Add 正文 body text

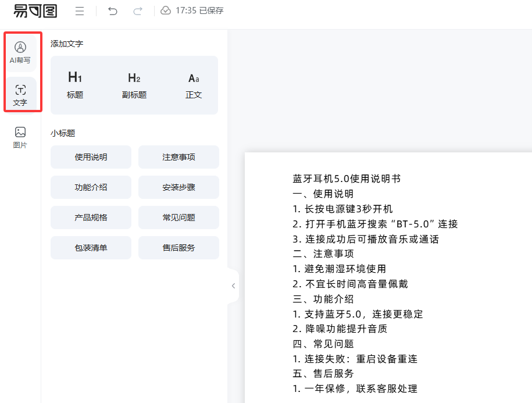click(x=194, y=85)
